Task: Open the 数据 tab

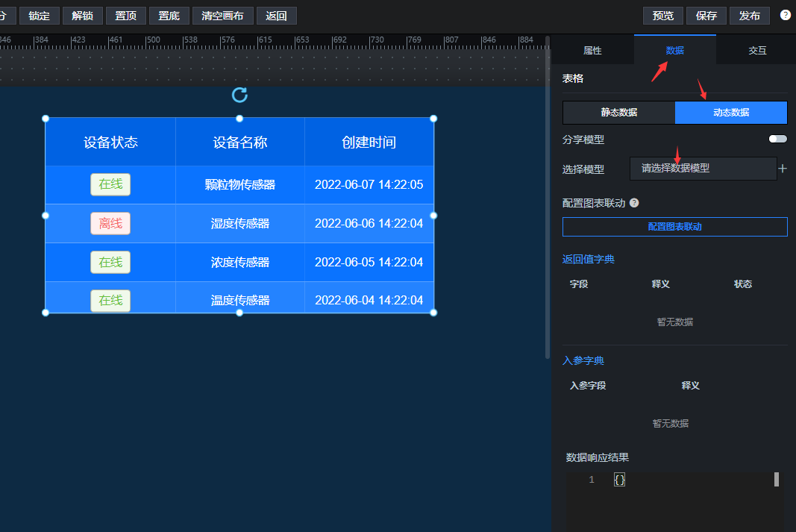Action: 674,51
